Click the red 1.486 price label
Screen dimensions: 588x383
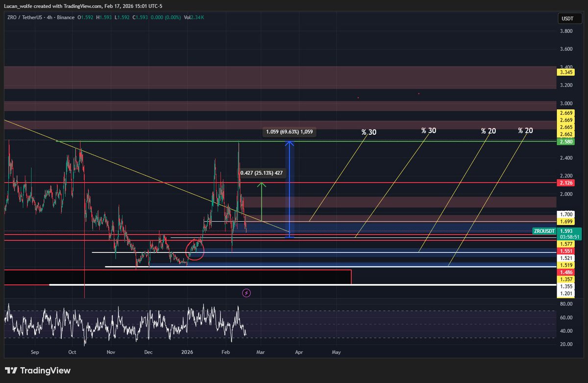564,272
